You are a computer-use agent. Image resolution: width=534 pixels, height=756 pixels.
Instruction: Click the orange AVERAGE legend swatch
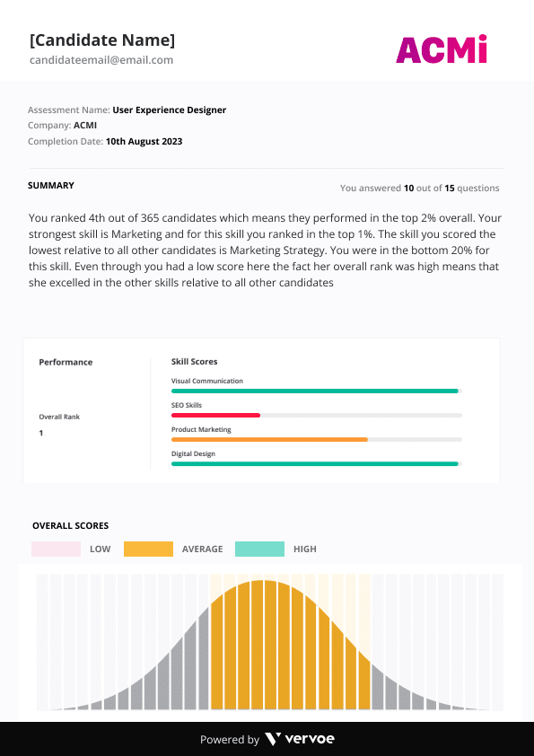[148, 549]
